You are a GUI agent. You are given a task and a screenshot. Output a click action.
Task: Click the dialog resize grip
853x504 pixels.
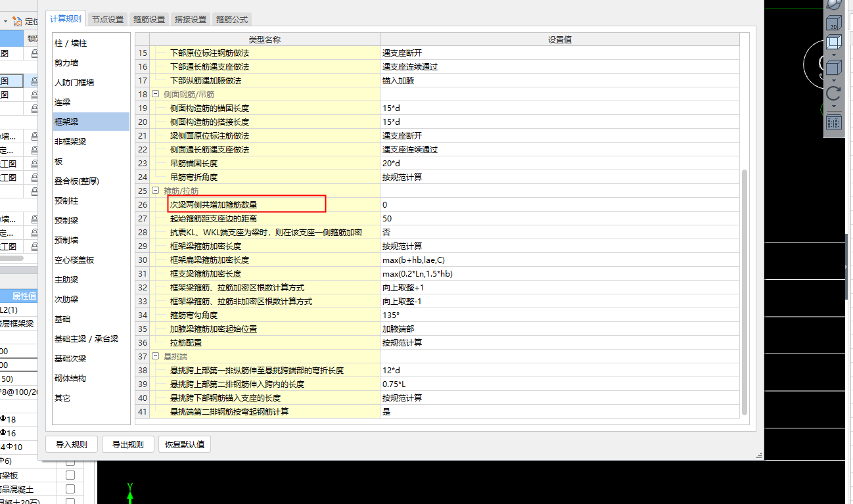click(x=759, y=455)
